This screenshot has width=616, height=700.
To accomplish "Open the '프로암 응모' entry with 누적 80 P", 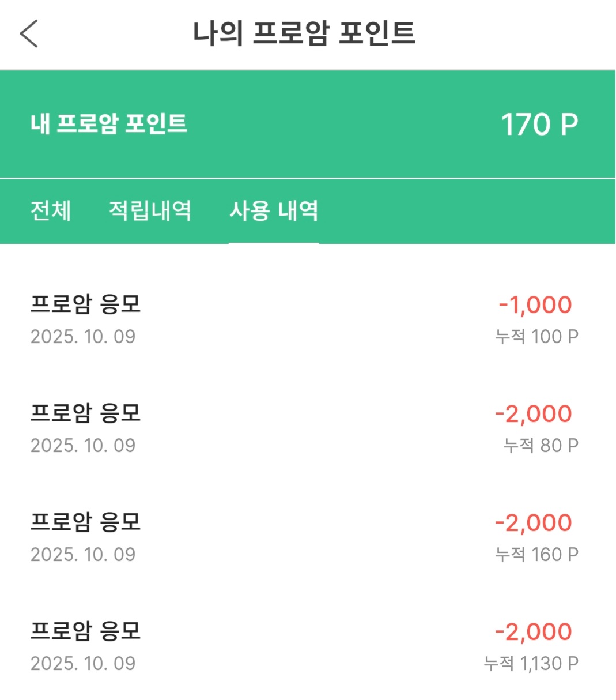I will [x=86, y=413].
